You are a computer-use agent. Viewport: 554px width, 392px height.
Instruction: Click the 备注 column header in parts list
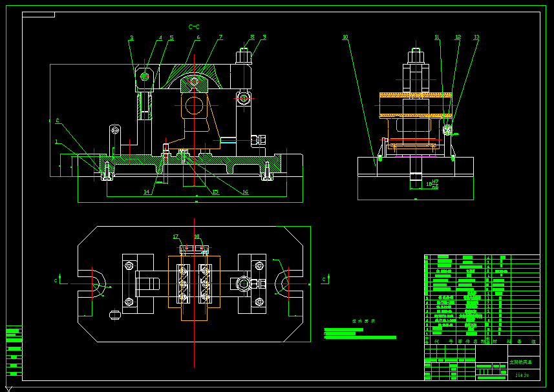point(527,341)
